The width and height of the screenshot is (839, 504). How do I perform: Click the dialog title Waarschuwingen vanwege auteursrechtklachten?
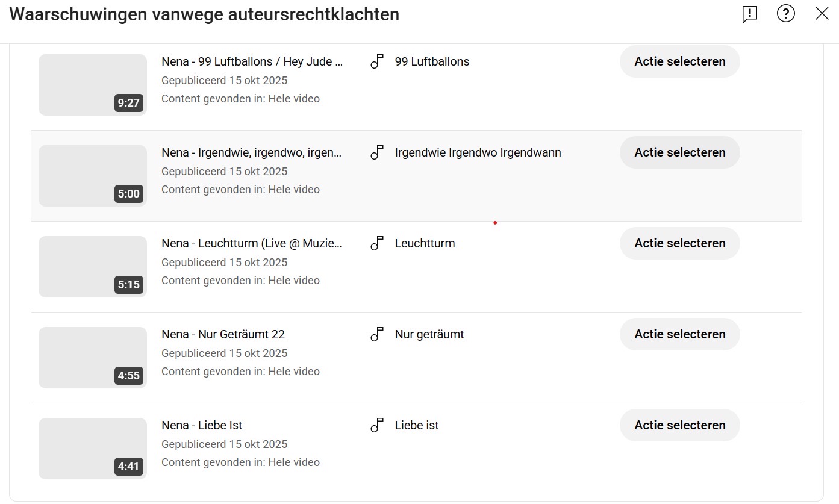coord(204,14)
